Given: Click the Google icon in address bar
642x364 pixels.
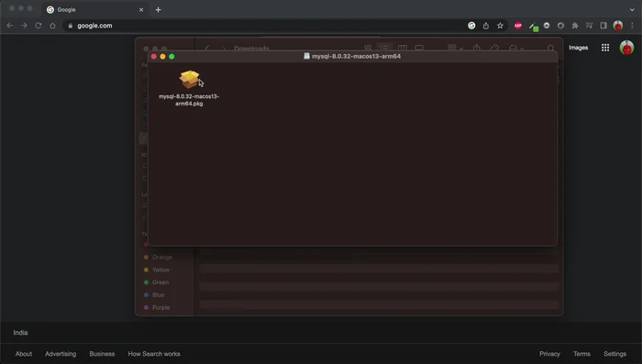Looking at the screenshot, I should [x=471, y=26].
